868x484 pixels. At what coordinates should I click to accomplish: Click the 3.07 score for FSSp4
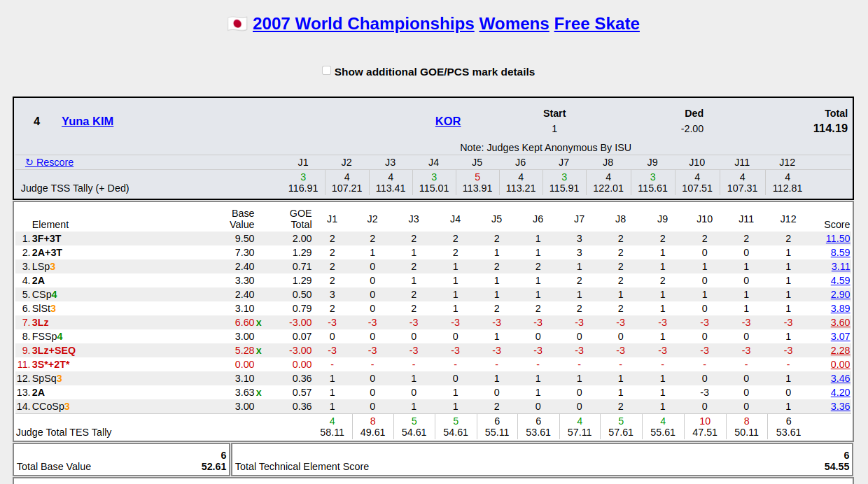point(840,336)
